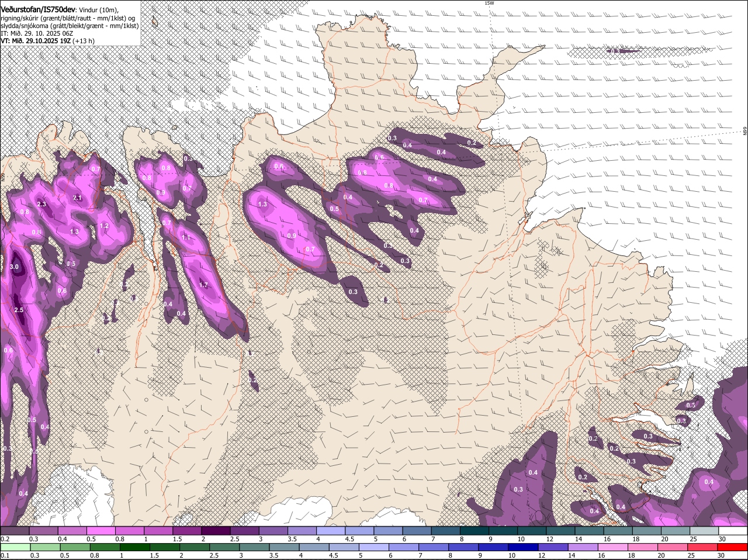Select upper legend swatch above 0.5 label

[x=101, y=531]
